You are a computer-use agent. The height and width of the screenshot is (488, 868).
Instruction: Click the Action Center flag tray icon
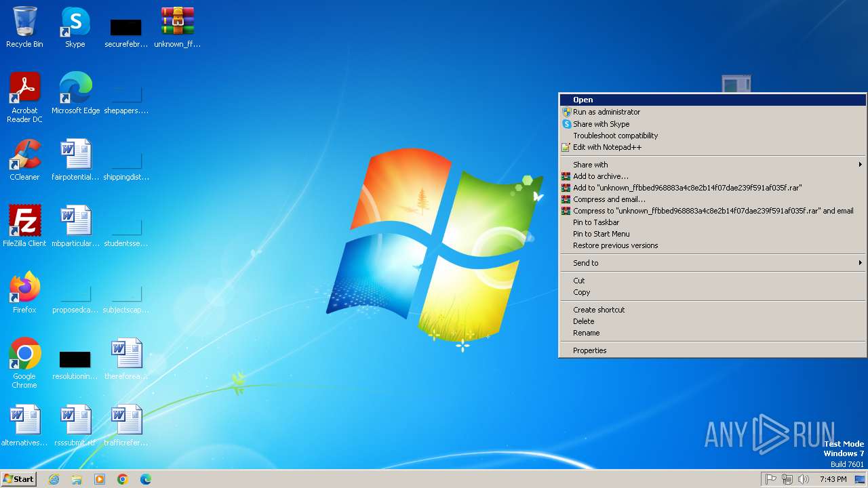tap(771, 479)
